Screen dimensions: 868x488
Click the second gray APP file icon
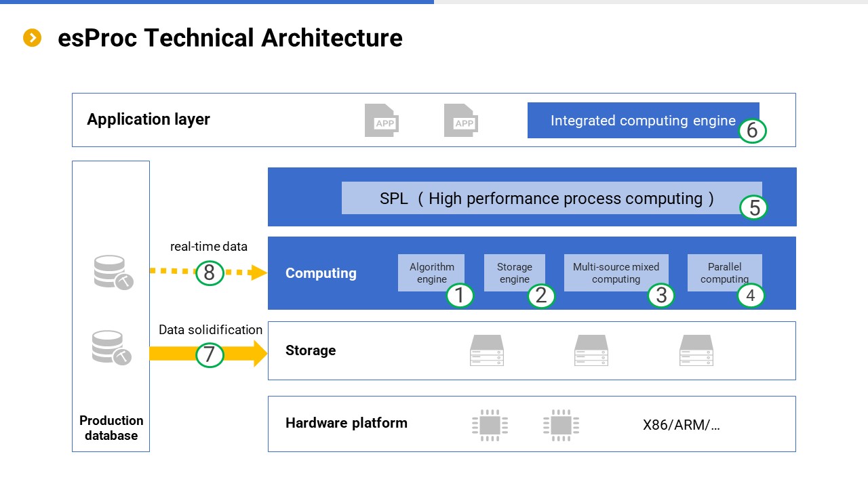(x=460, y=121)
